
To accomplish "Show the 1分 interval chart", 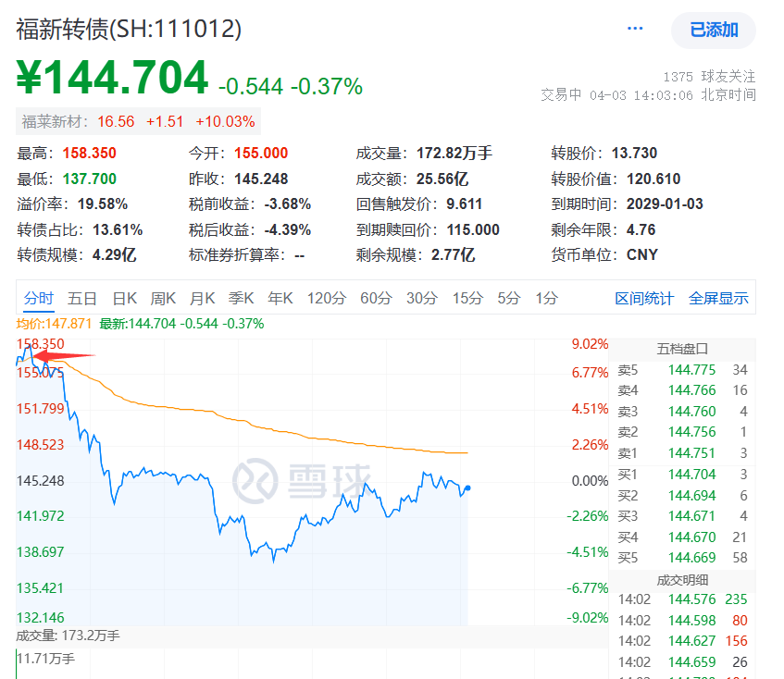I will click(546, 298).
